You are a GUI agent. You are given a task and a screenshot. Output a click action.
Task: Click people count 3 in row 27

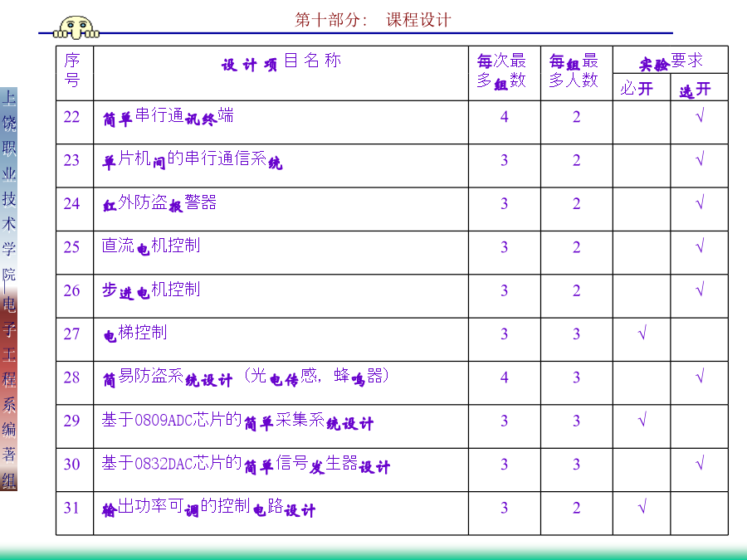point(576,334)
